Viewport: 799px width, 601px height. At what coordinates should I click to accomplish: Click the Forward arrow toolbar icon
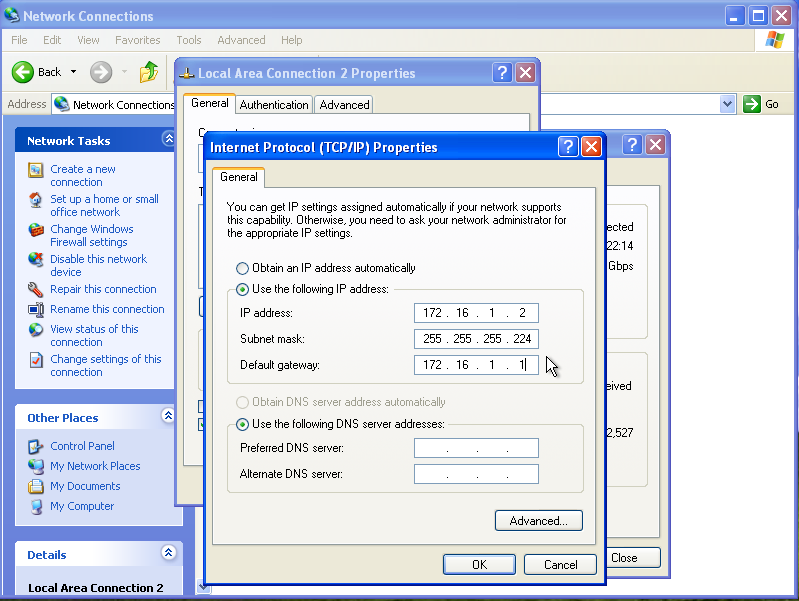[101, 72]
